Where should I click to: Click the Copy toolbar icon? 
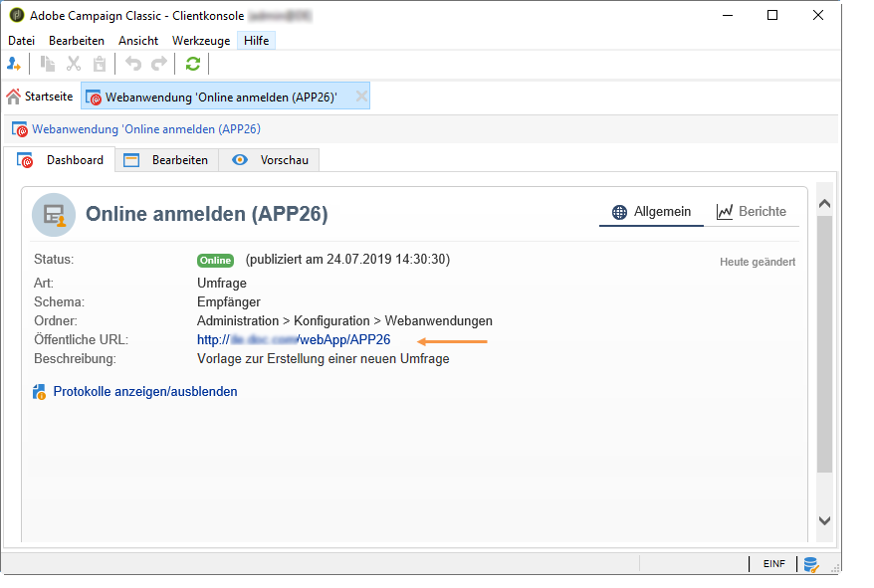(48, 64)
